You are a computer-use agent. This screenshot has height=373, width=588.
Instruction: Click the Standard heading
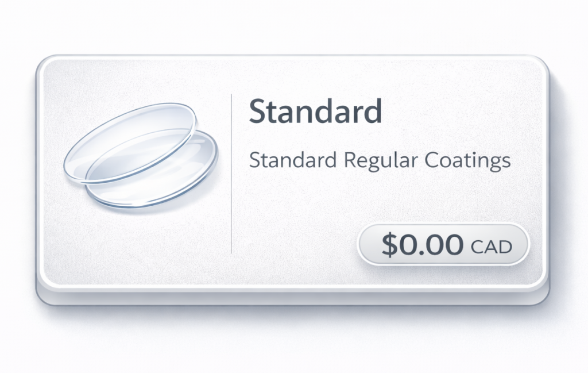click(315, 111)
